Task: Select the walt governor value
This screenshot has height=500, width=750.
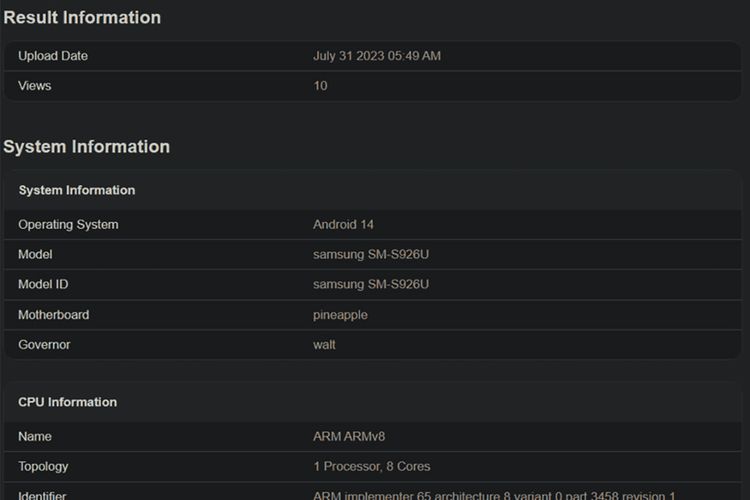Action: click(324, 345)
